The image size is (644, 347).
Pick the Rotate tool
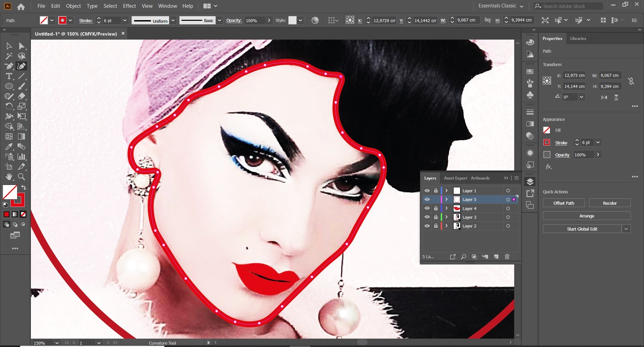coord(9,106)
